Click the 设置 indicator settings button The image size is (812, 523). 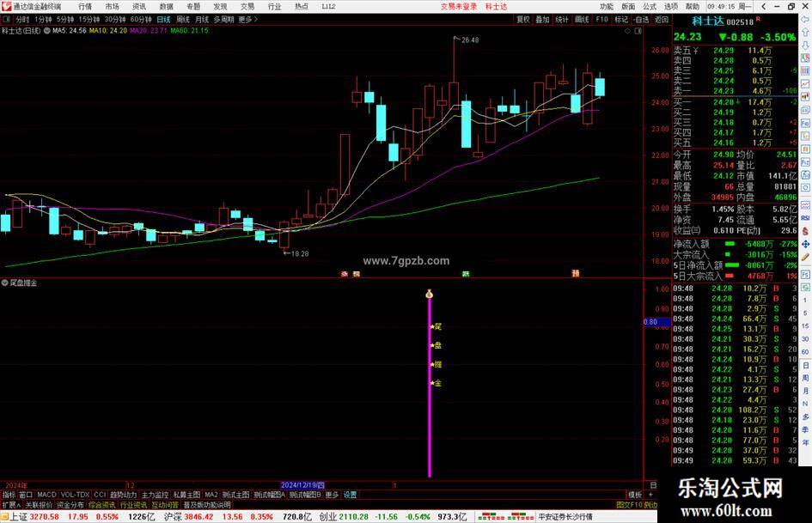click(x=350, y=495)
